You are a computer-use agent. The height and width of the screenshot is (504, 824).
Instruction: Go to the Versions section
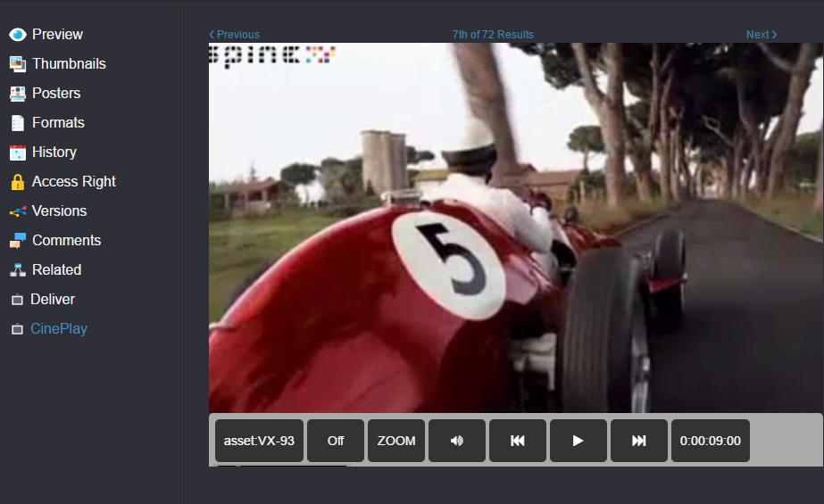59,211
